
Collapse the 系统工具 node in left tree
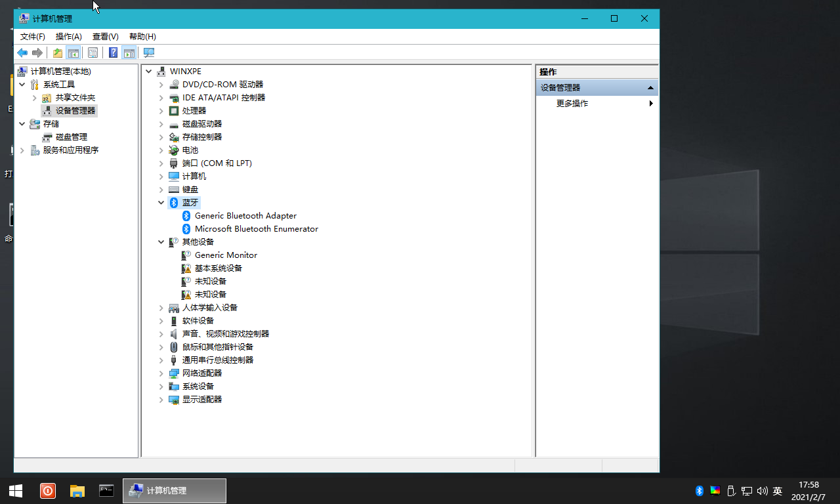pyautogui.click(x=22, y=85)
